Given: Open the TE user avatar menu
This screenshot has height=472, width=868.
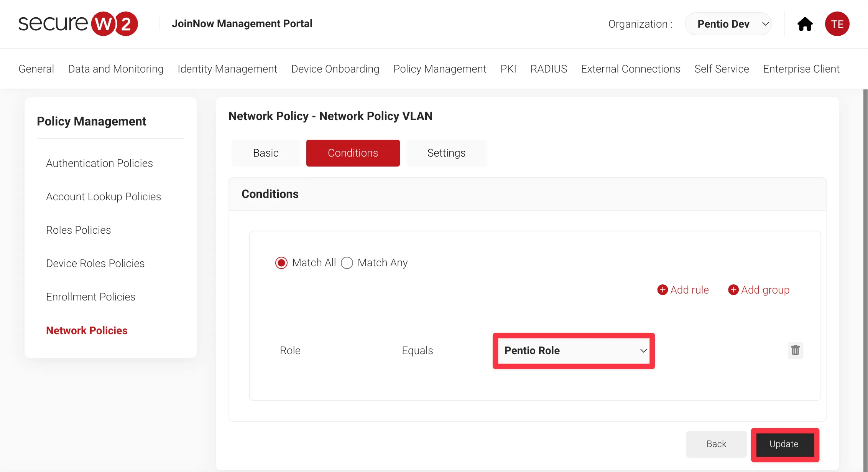Looking at the screenshot, I should [x=837, y=24].
